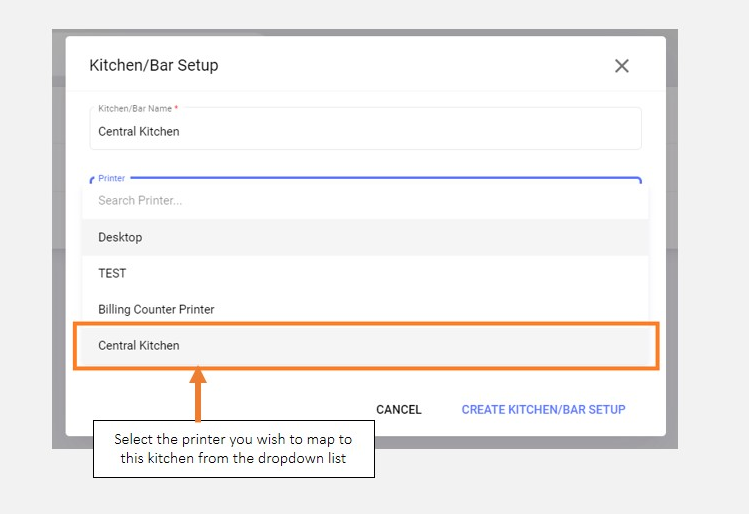This screenshot has height=514, width=749.
Task: Focus the Search Printer box
Action: pos(365,200)
